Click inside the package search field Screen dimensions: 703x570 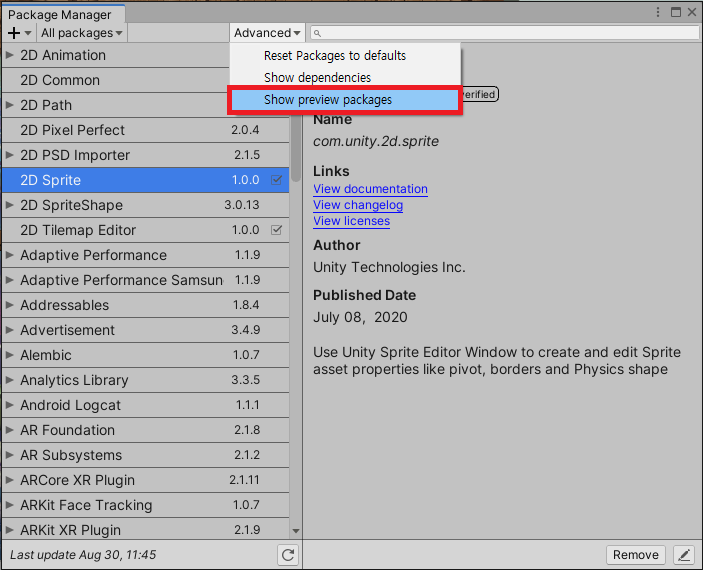tap(505, 33)
